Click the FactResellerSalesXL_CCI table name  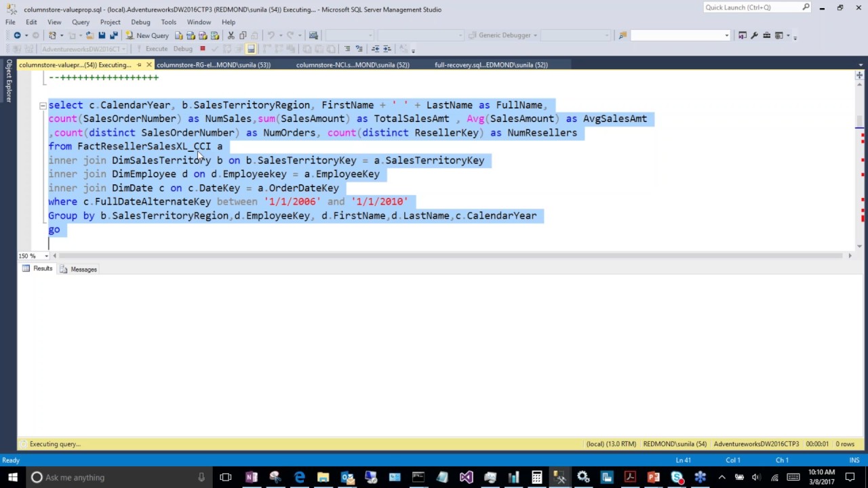click(x=144, y=146)
